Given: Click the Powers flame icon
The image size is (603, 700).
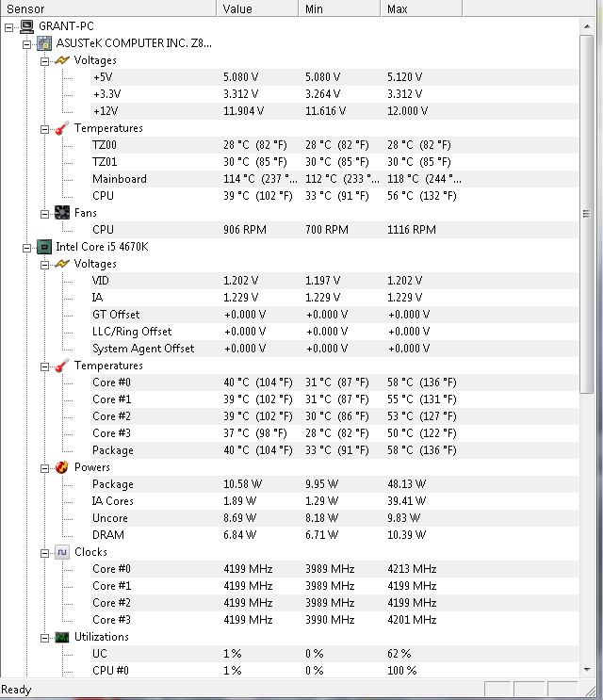Looking at the screenshot, I should pos(62,467).
